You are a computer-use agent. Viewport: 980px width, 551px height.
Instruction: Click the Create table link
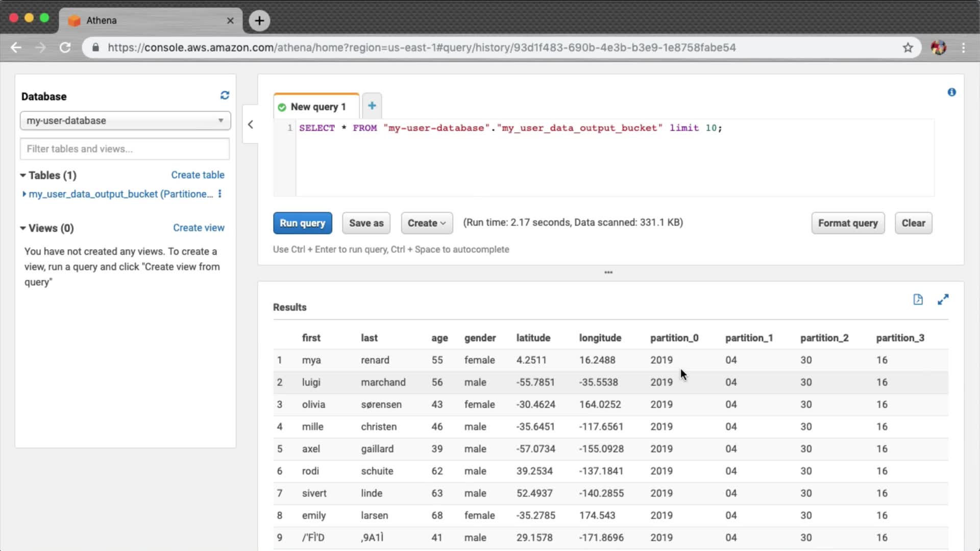(198, 175)
